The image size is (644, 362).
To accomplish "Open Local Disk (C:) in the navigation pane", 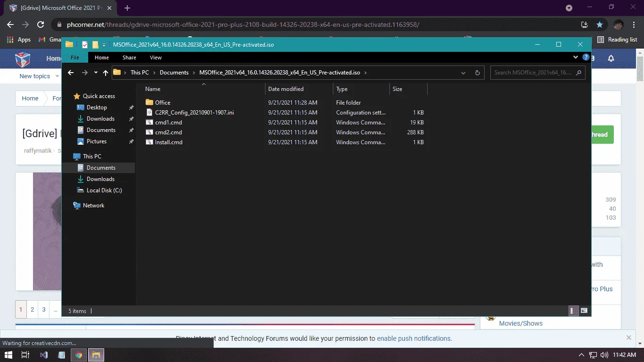I will coord(104,190).
